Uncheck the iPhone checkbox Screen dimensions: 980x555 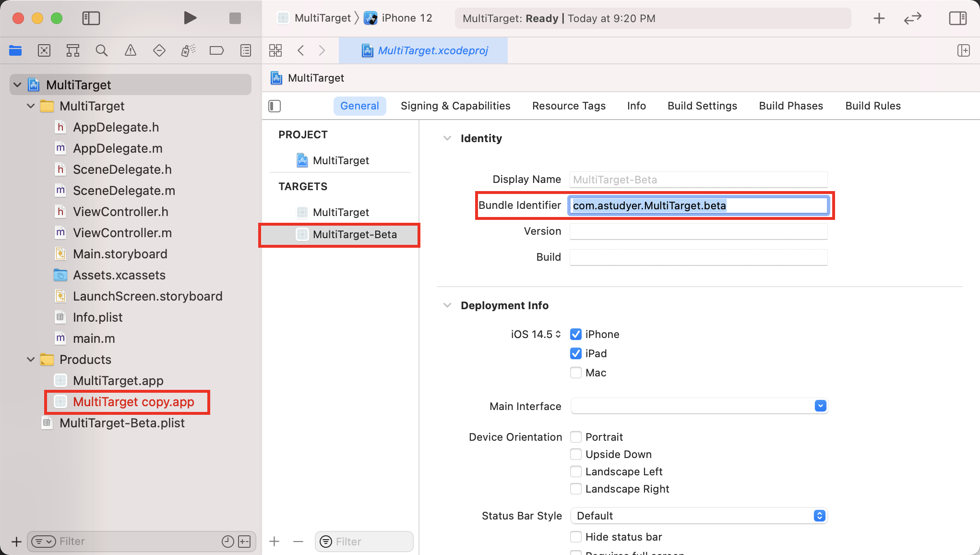(576, 334)
